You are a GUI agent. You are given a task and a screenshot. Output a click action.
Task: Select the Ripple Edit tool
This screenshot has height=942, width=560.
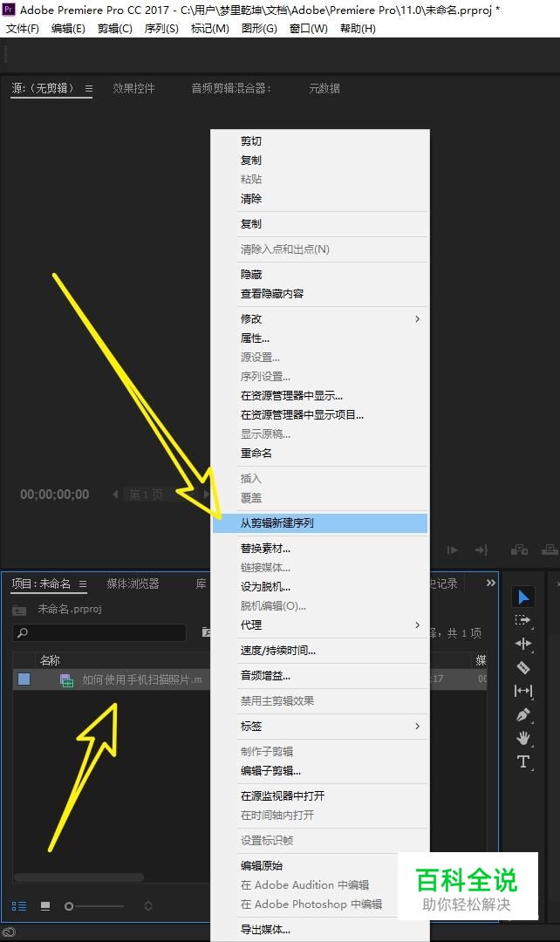(522, 644)
